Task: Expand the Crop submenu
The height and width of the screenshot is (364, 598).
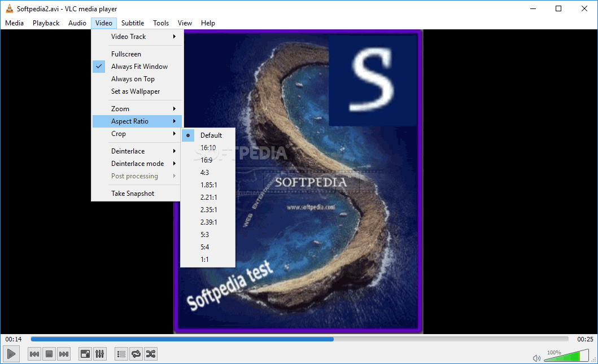Action: (137, 134)
